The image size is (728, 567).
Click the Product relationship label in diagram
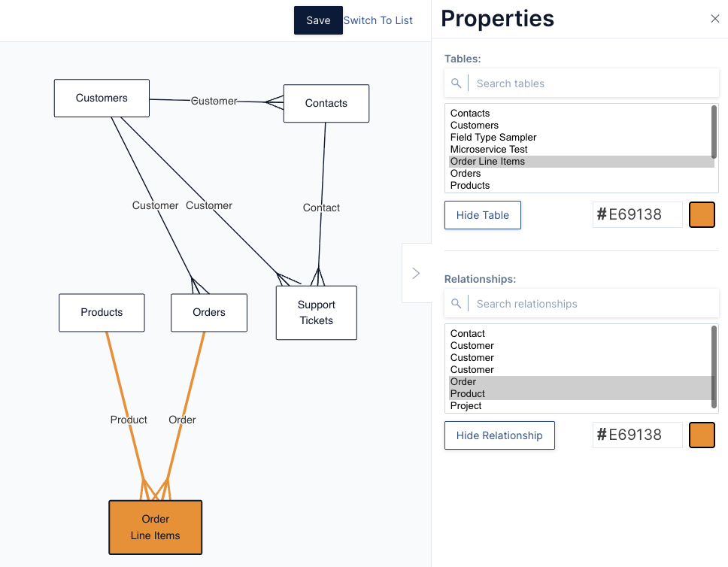click(129, 420)
